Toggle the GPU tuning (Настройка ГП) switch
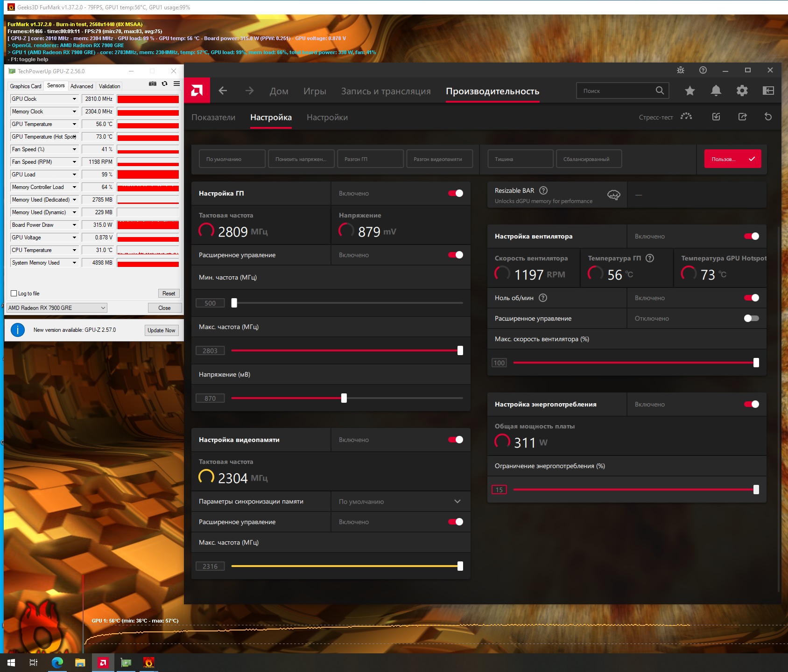 click(x=456, y=193)
